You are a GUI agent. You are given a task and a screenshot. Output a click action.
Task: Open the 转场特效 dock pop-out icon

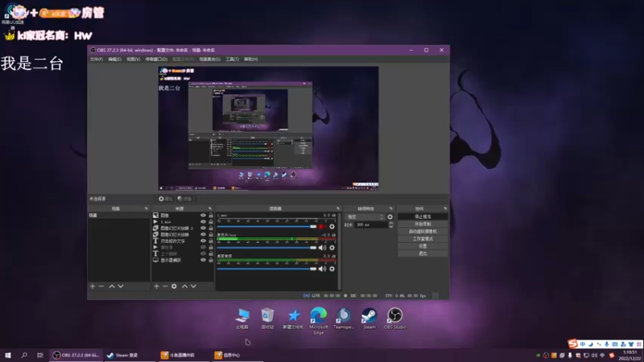(391, 208)
